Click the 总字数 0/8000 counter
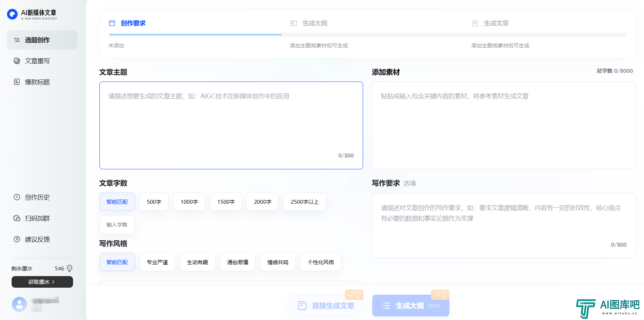This screenshot has width=644, height=320. (x=615, y=71)
